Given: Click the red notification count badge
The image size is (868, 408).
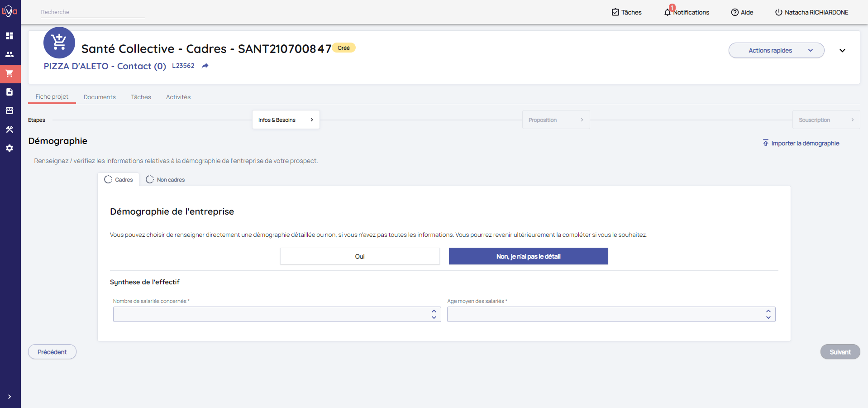Looking at the screenshot, I should click(672, 7).
